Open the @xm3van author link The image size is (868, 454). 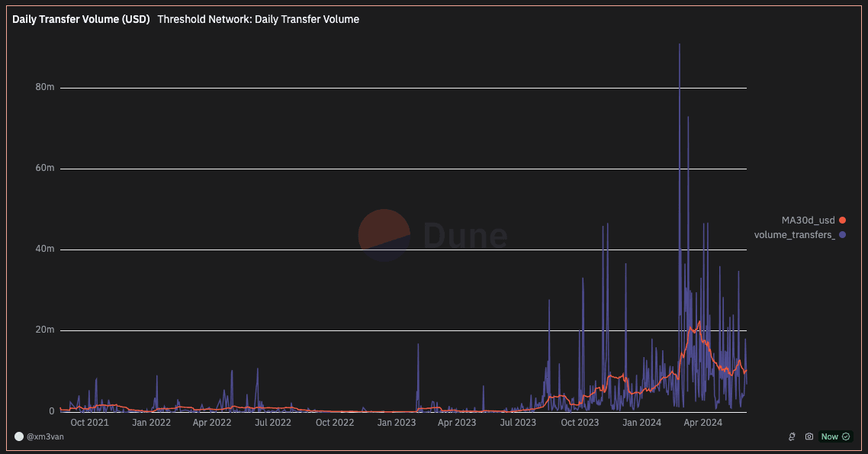coord(43,437)
